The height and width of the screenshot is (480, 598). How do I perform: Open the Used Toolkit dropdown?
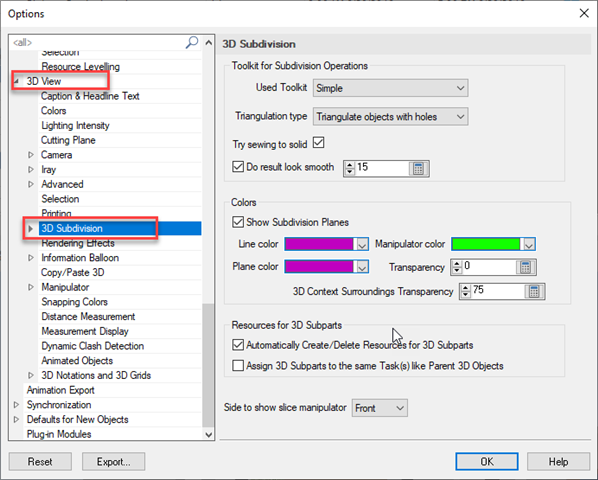tap(391, 88)
